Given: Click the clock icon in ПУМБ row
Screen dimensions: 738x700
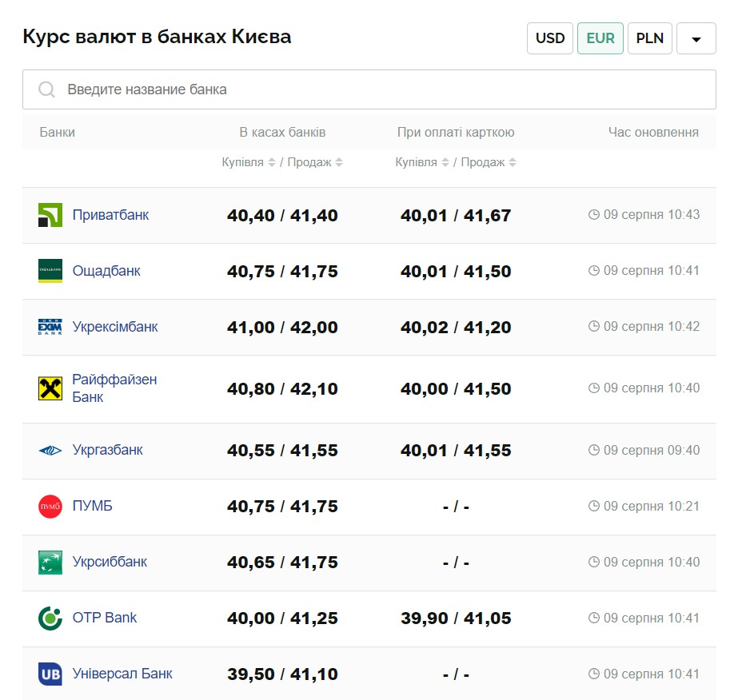Looking at the screenshot, I should click(593, 506).
